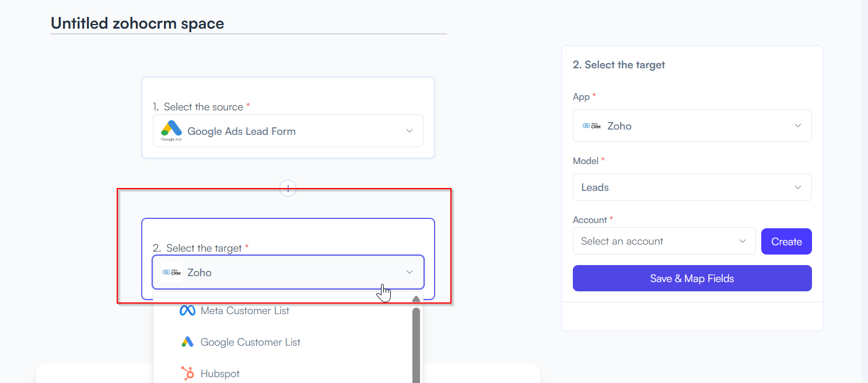This screenshot has height=383, width=868.
Task: Add a step with the plus connector
Action: click(288, 188)
